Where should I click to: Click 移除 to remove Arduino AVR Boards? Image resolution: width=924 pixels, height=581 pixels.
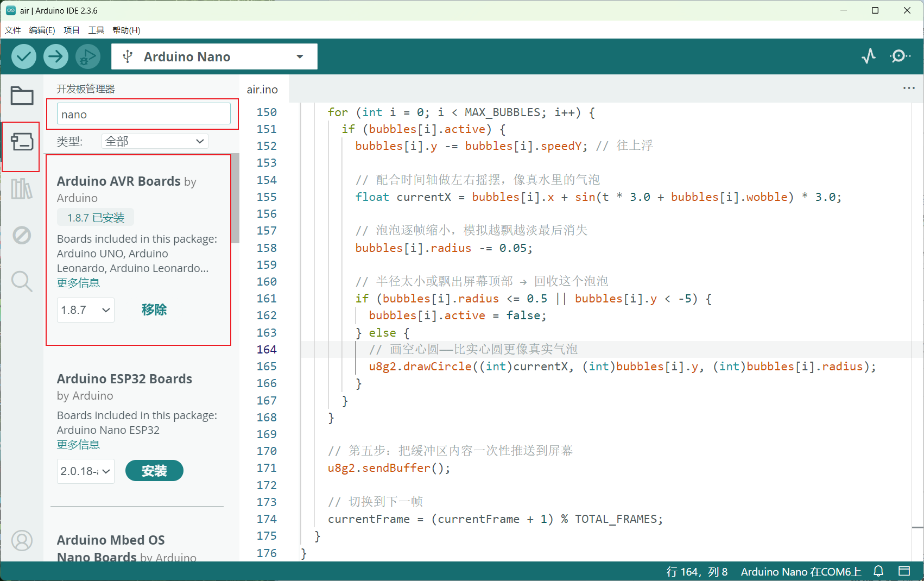pos(154,310)
